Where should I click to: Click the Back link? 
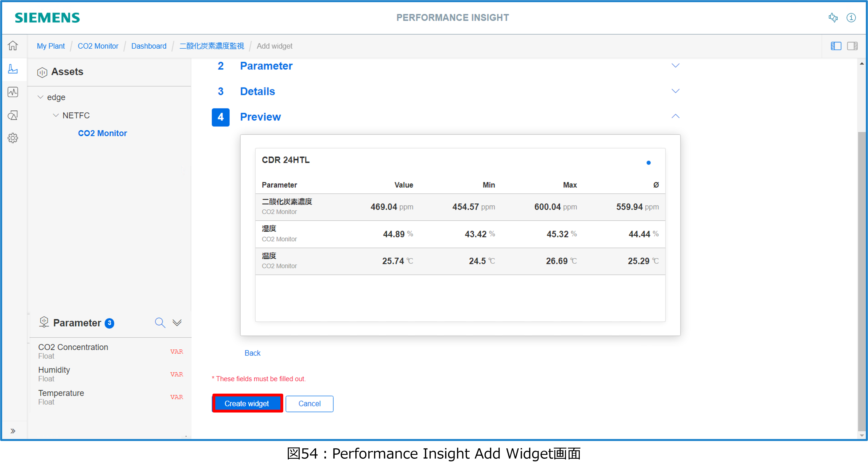pyautogui.click(x=252, y=353)
